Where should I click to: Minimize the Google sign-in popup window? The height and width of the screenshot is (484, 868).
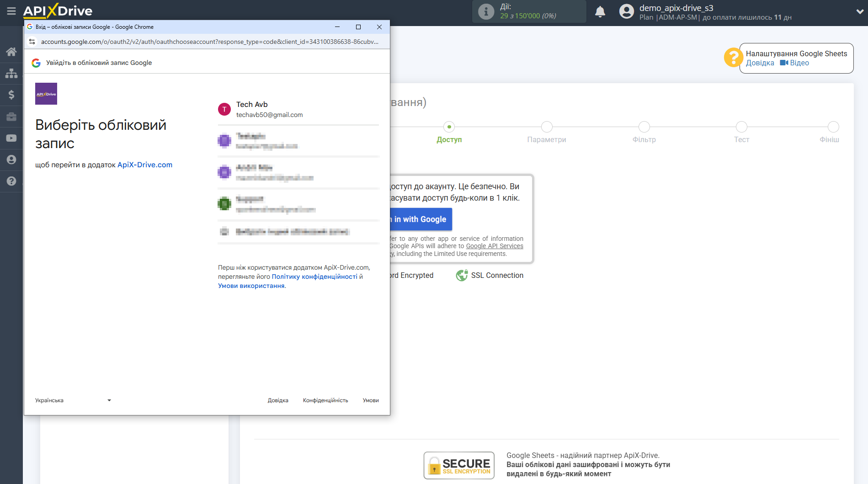click(337, 27)
